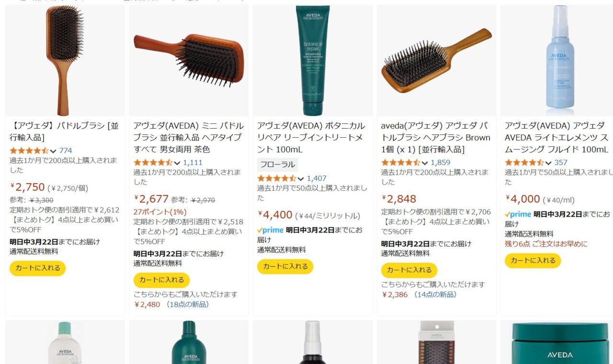613x364 pixels.
Task: Open the 14点の新品 offers link
Action: click(435, 294)
